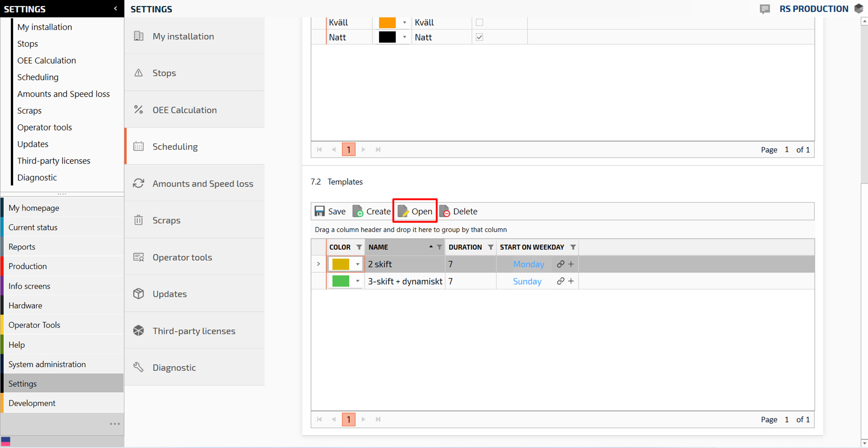Open Reports in the left navigation

[x=22, y=247]
